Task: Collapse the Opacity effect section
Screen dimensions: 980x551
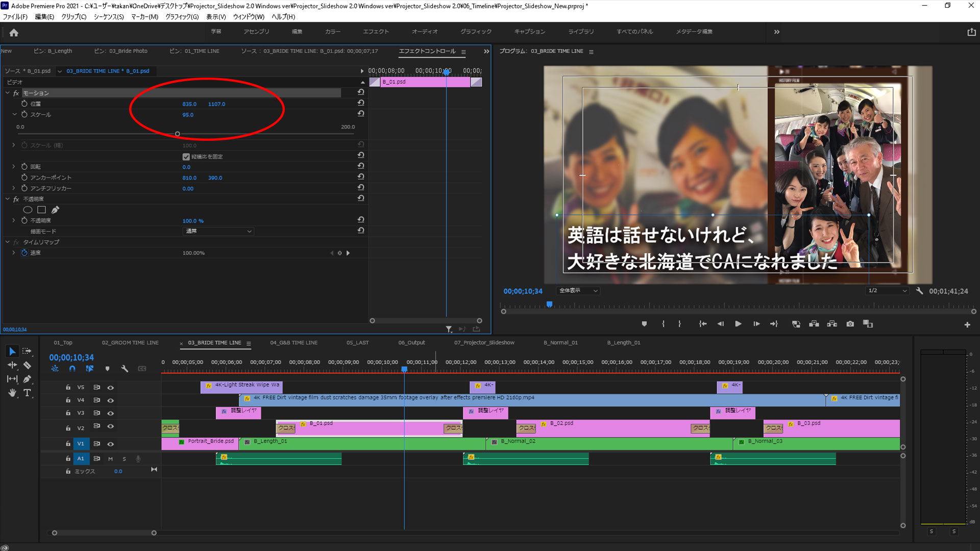Action: [7, 199]
